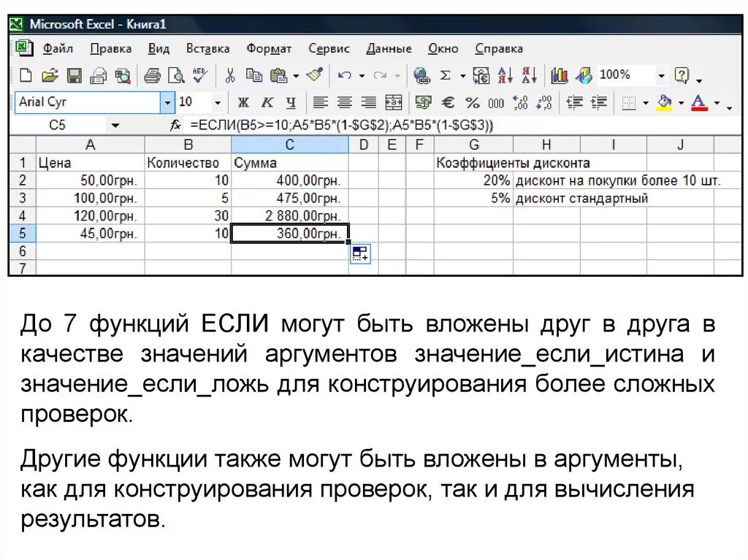
Task: Toggle italic К formatting
Action: pyautogui.click(x=267, y=102)
